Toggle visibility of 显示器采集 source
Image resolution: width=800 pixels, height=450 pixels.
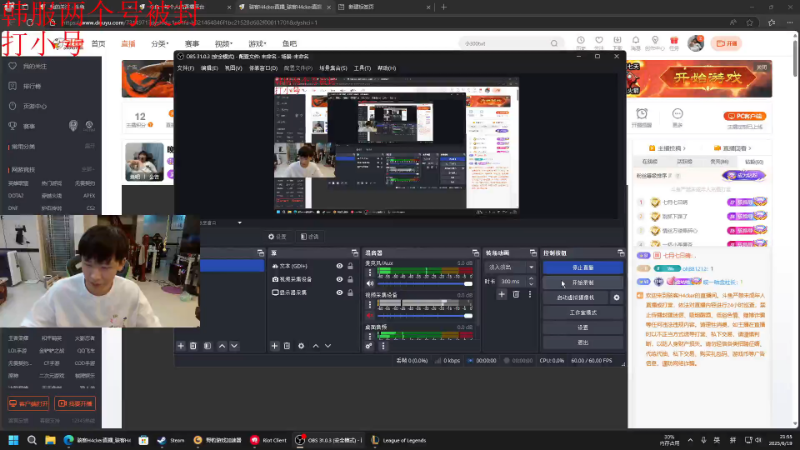point(339,292)
